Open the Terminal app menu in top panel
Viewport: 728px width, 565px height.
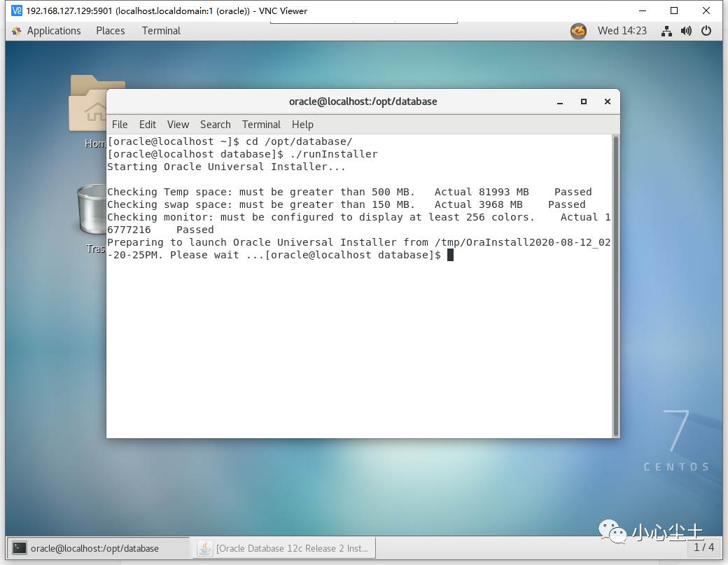pos(161,31)
